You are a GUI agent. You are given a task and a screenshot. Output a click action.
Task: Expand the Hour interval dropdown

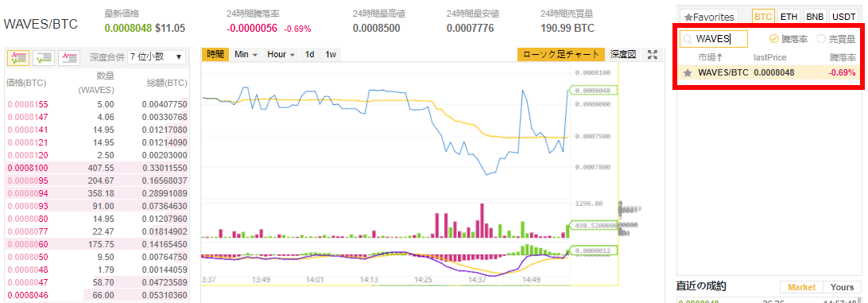(x=281, y=54)
